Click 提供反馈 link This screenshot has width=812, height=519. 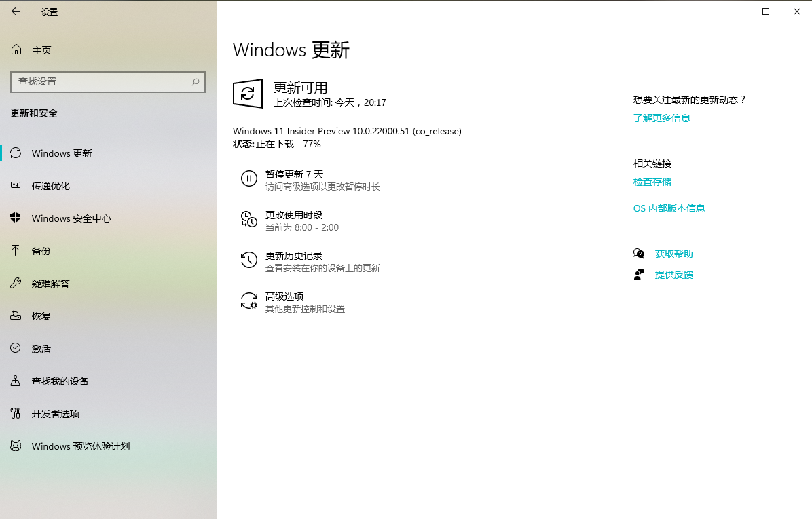(673, 275)
